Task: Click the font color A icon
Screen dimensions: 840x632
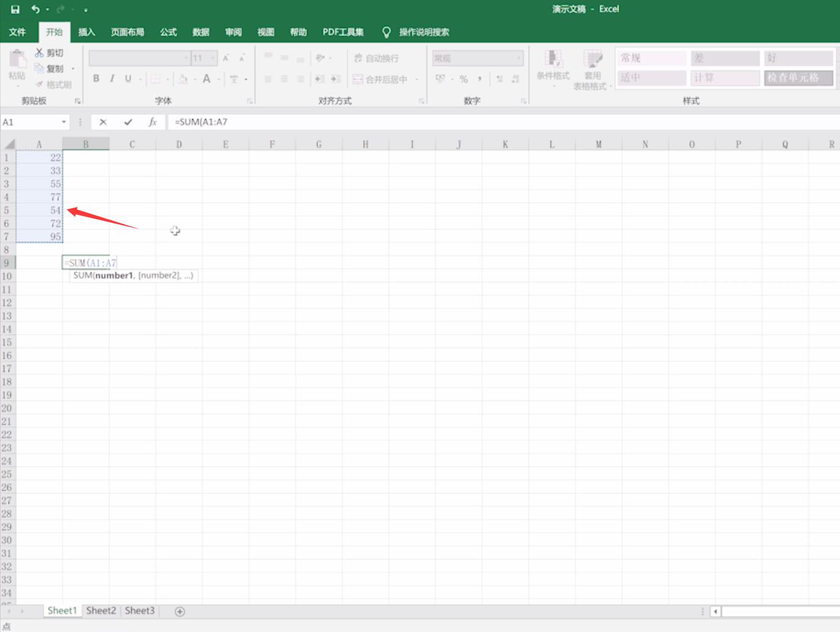Action: coord(206,79)
